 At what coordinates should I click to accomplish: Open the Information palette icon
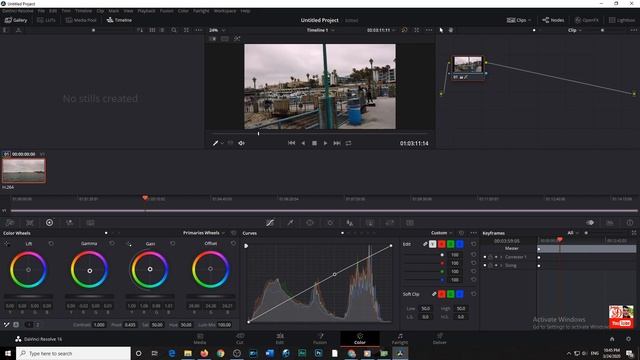tap(630, 222)
